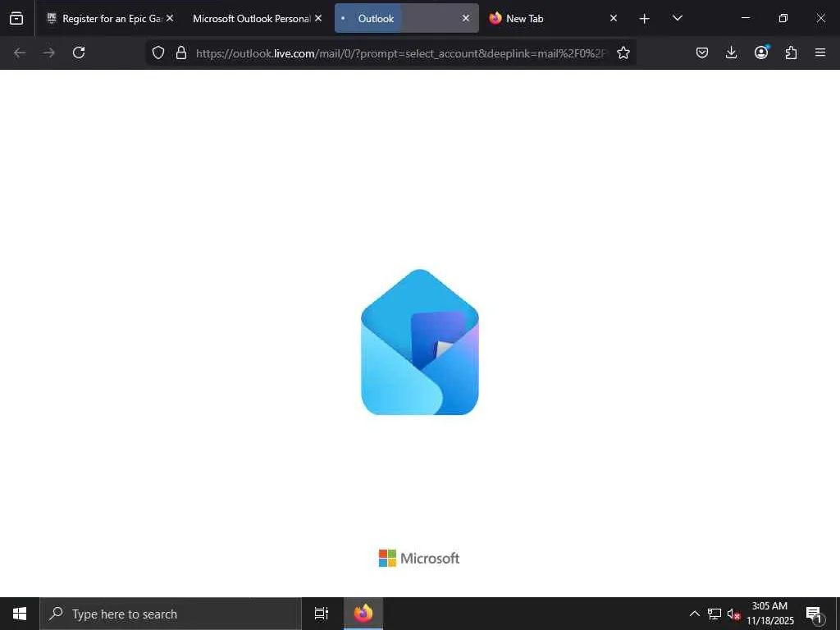This screenshot has width=840, height=630.
Task: Open tracking protection shield panel
Action: 158,52
